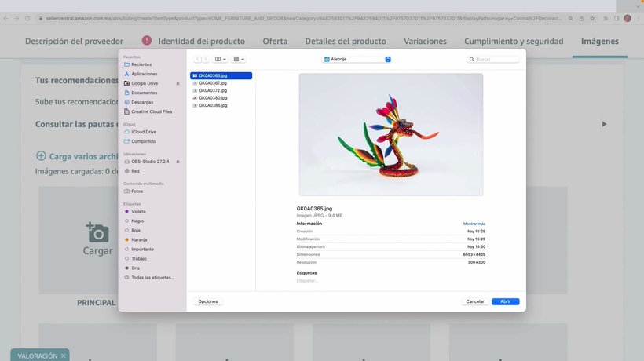Image resolution: width=644 pixels, height=361 pixels.
Task: Switch to Oferta tab
Action: click(x=275, y=41)
